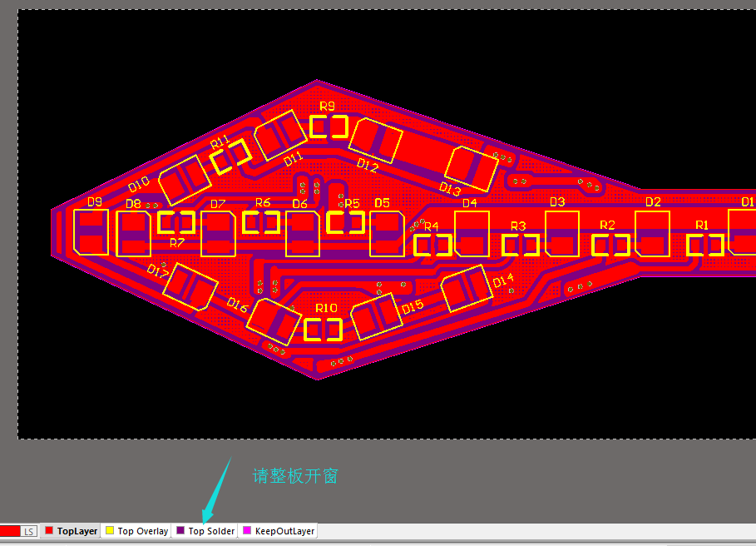Viewport: 756px width, 546px height.
Task: Select the R9 resistor footprint
Action: pyautogui.click(x=329, y=127)
